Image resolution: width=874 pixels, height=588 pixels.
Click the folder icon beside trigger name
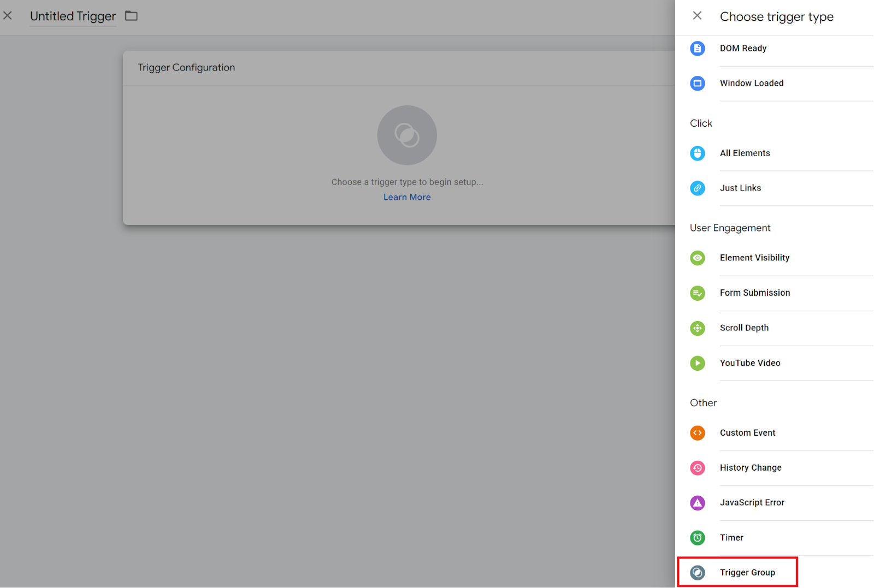131,16
